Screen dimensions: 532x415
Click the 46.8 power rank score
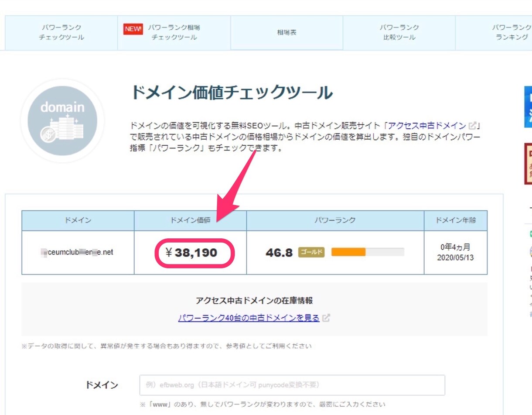pyautogui.click(x=279, y=253)
